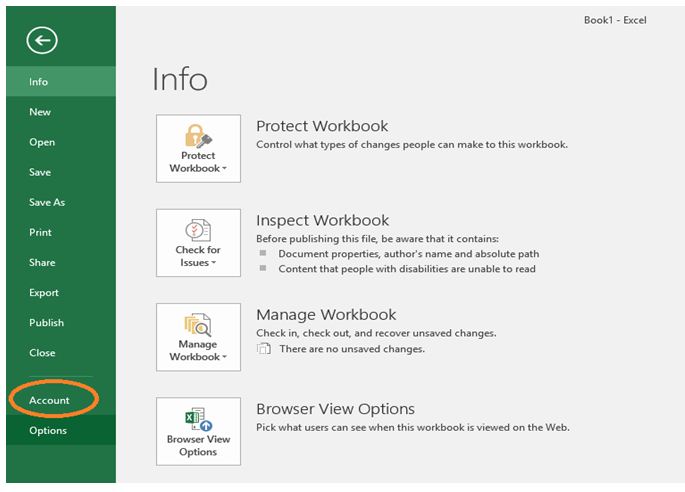The height and width of the screenshot is (492, 685).
Task: Go to the Print page
Action: 40,232
